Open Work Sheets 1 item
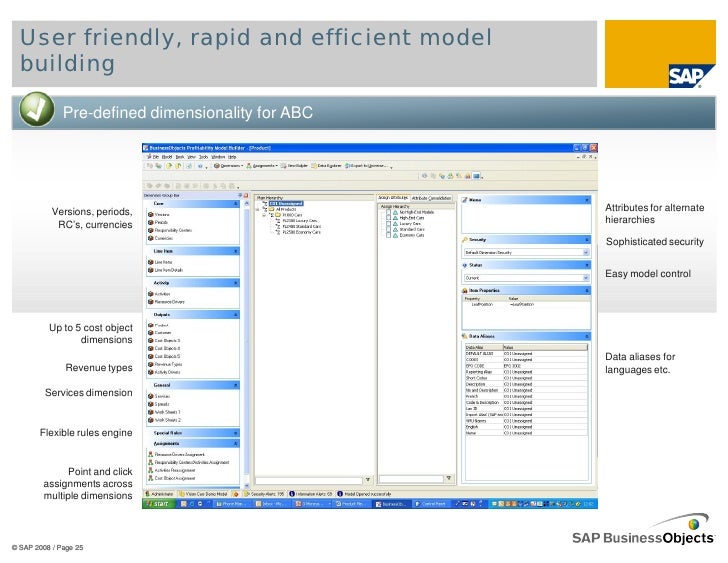 [164, 412]
